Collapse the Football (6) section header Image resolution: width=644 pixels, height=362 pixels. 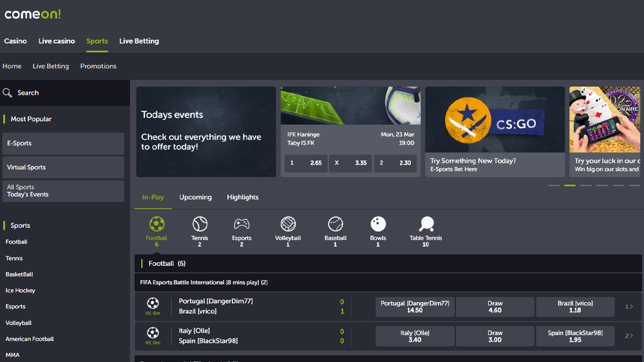388,263
